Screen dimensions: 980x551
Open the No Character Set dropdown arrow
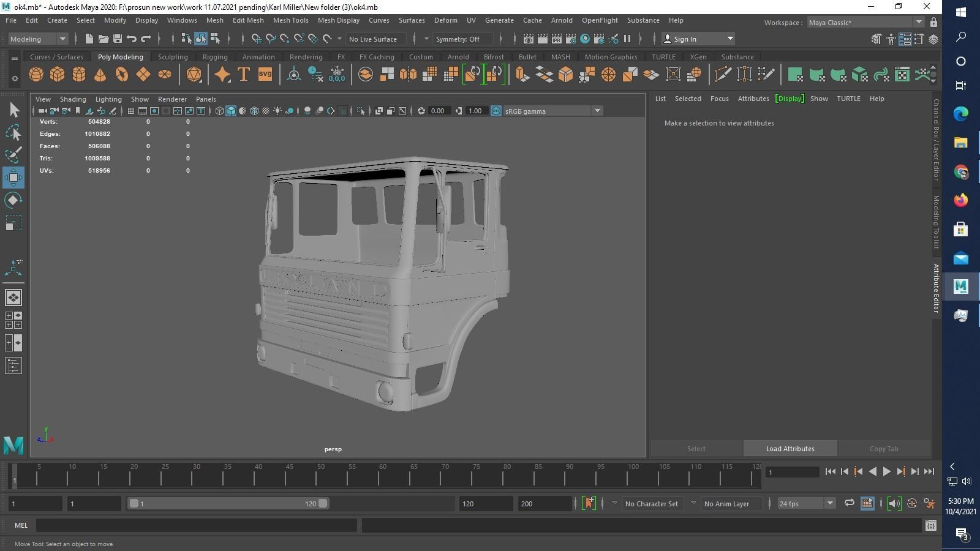click(614, 503)
